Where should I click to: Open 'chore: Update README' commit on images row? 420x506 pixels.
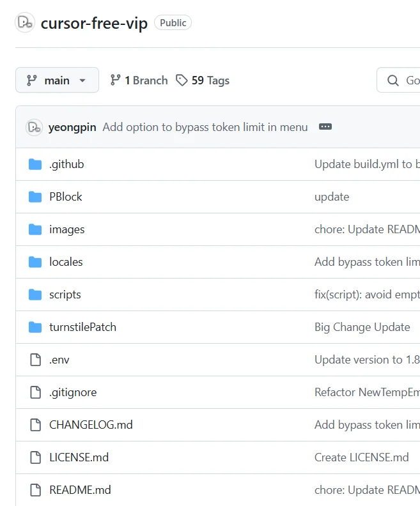pyautogui.click(x=367, y=229)
